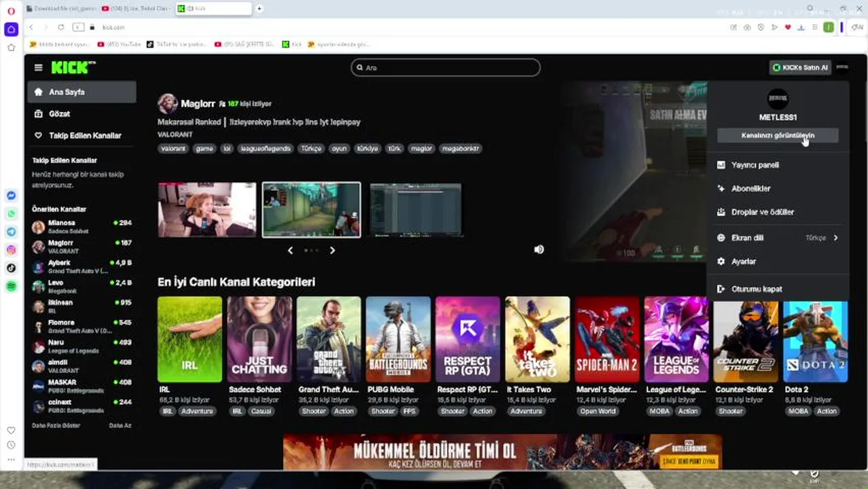Image resolution: width=868 pixels, height=489 pixels.
Task: Open Messenger in the Opera sidebar
Action: coord(11,196)
